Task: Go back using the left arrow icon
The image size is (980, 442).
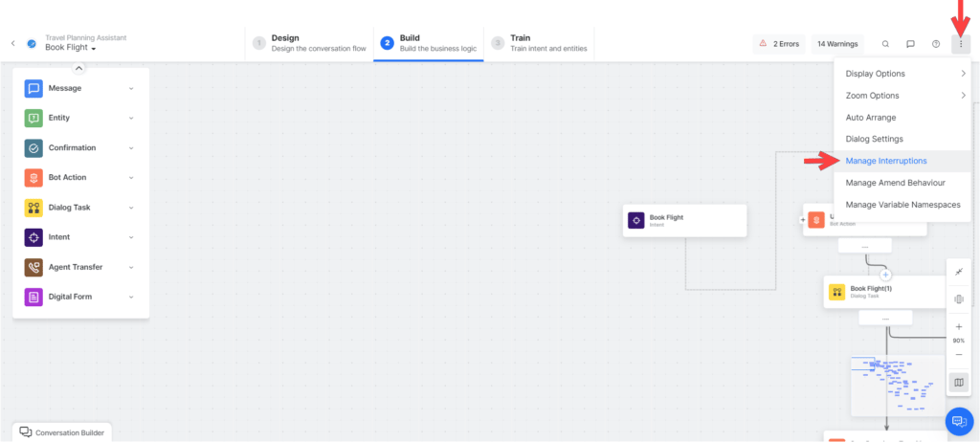Action: tap(13, 43)
